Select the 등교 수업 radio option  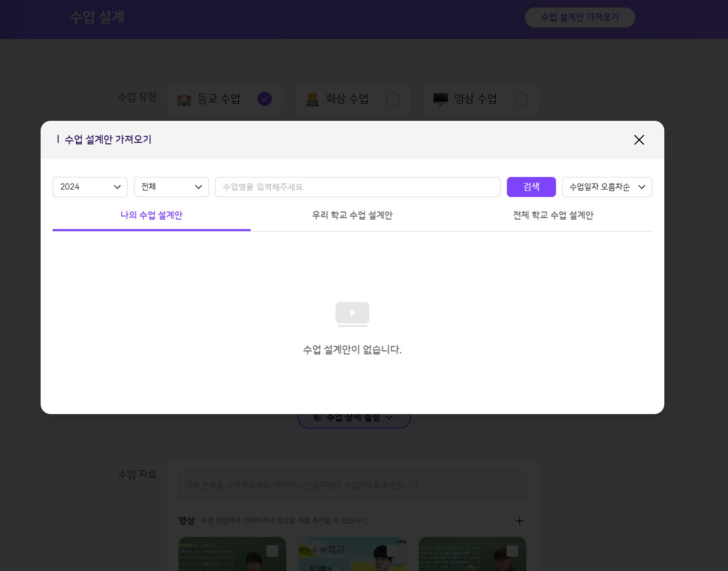[x=265, y=99]
